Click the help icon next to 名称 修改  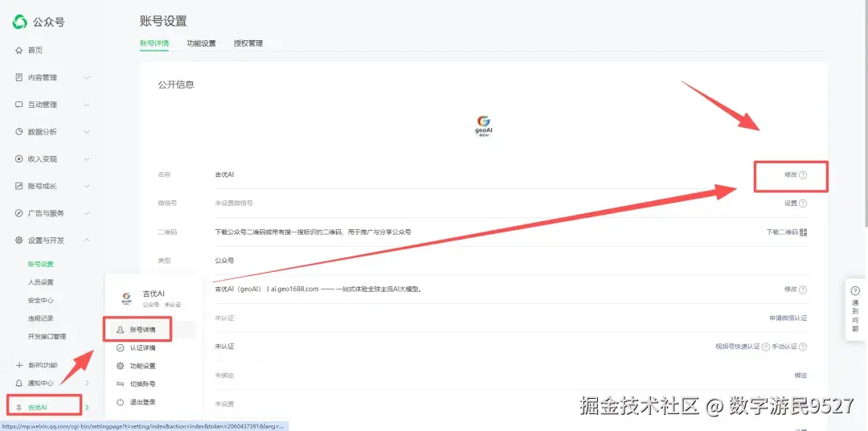(803, 174)
